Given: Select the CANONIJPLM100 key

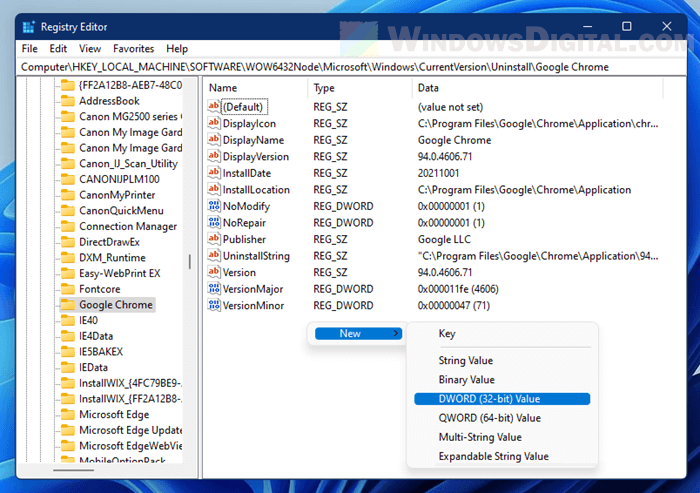Looking at the screenshot, I should pyautogui.click(x=119, y=179).
